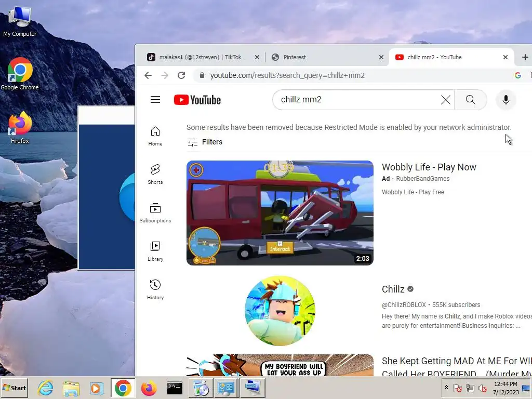Screen dimensions: 532x399
Task: Click the RubberBandGames advertiser name
Action: [423, 179]
